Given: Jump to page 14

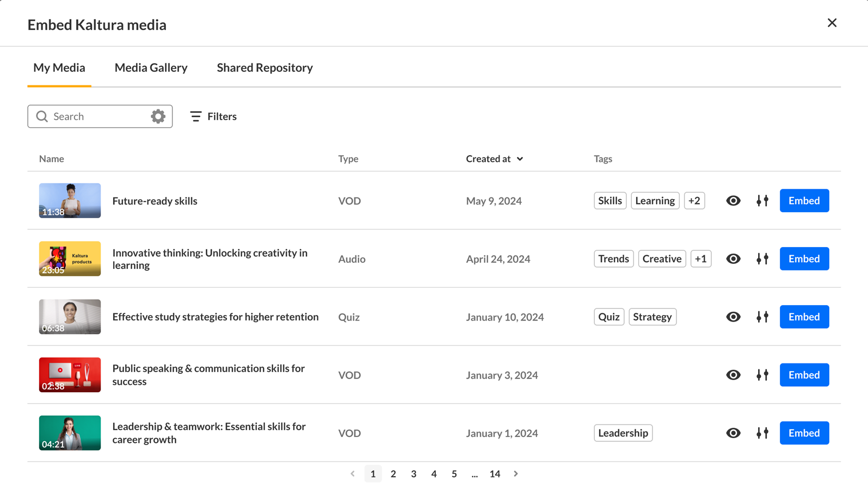Looking at the screenshot, I should [x=495, y=474].
